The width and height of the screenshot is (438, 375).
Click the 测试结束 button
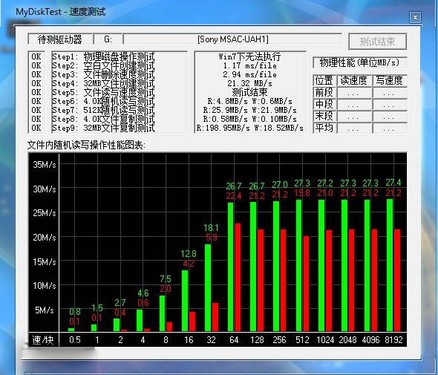click(377, 42)
